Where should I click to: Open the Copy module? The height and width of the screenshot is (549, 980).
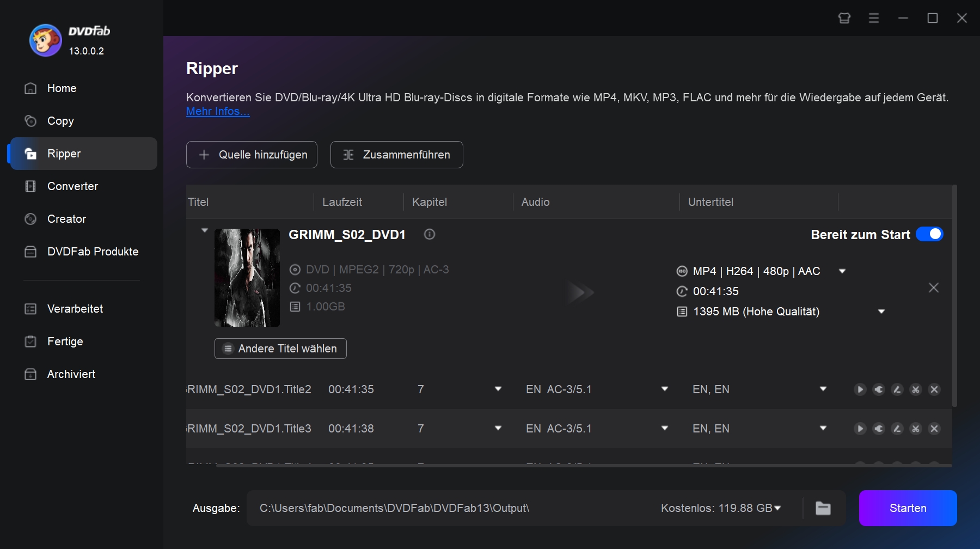tap(84, 121)
